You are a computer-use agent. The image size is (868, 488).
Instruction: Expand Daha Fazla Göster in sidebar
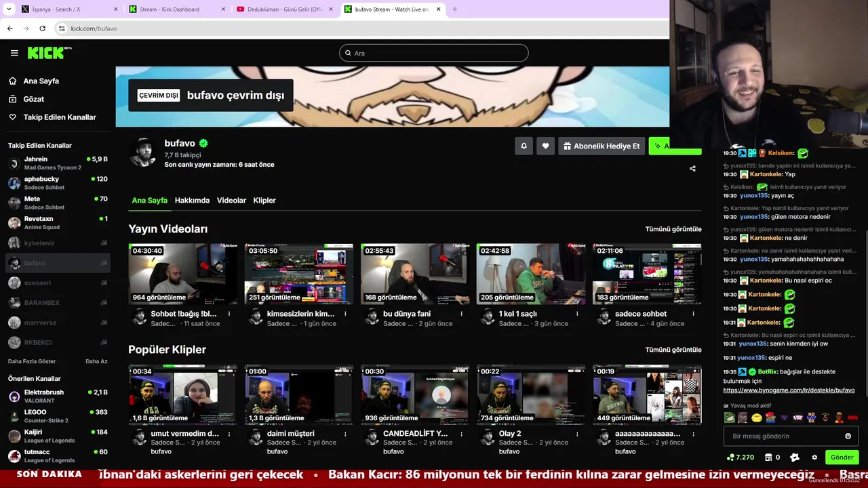tap(32, 361)
